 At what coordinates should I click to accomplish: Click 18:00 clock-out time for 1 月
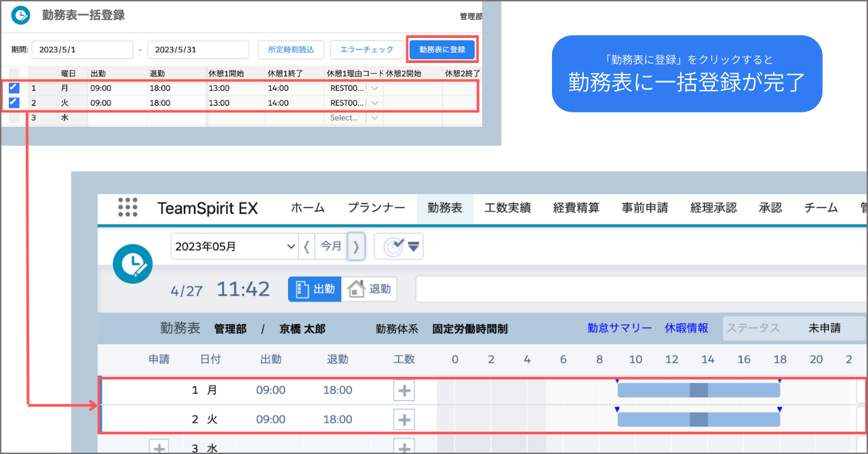coord(338,390)
